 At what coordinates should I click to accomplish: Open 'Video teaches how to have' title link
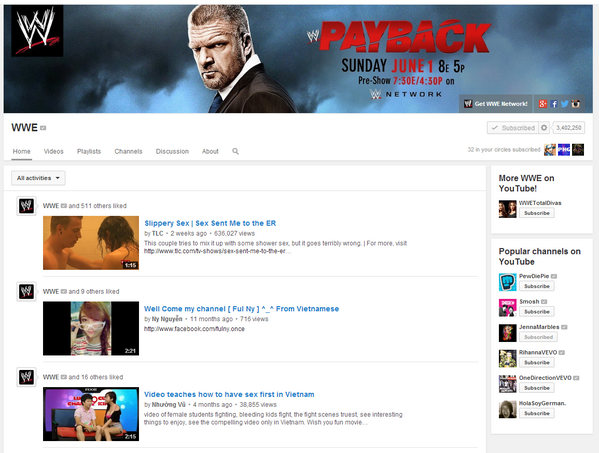(x=229, y=394)
